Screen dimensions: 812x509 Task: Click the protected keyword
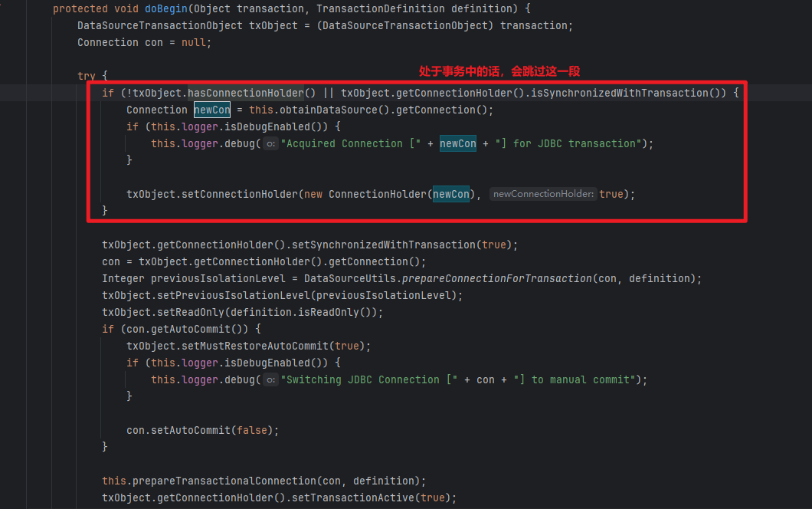coord(80,8)
